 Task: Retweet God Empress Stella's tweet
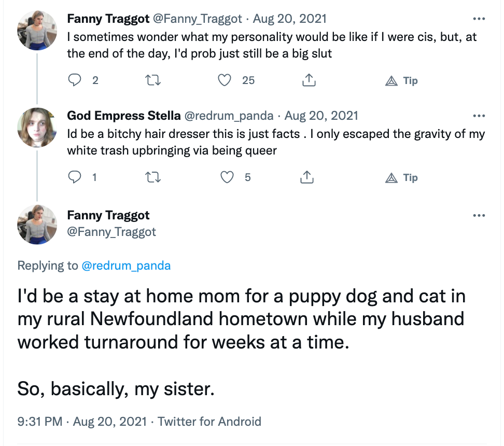pos(152,177)
